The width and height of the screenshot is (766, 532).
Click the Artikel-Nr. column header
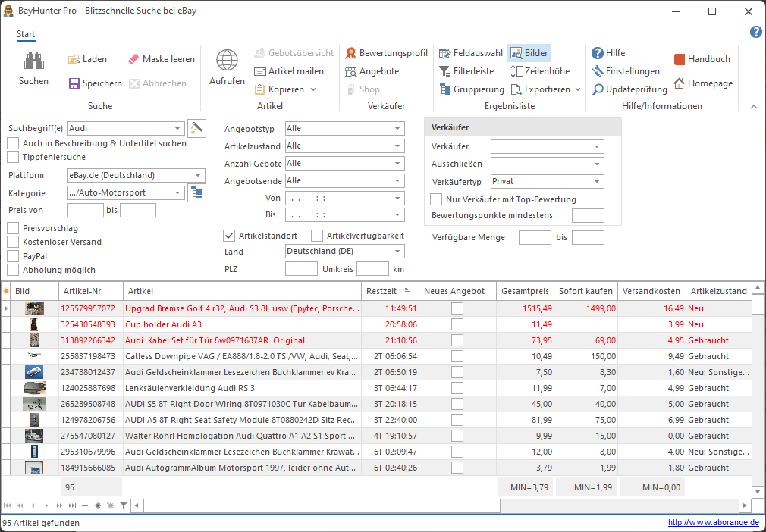point(91,291)
